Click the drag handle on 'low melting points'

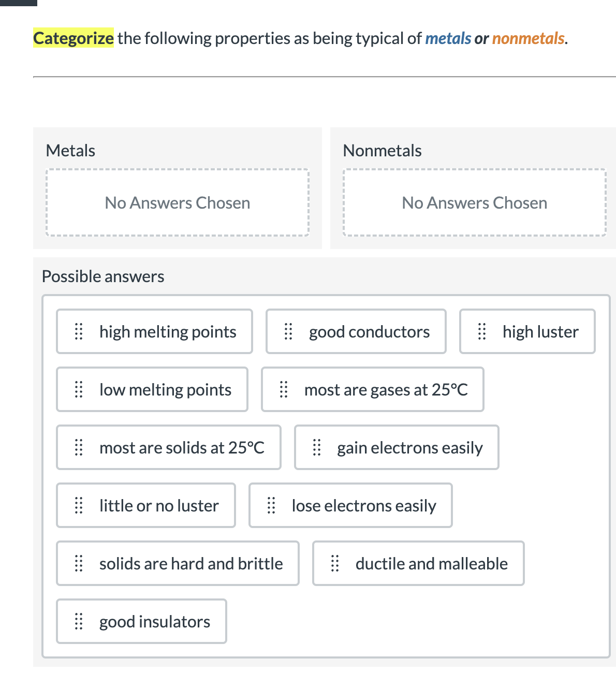point(79,389)
